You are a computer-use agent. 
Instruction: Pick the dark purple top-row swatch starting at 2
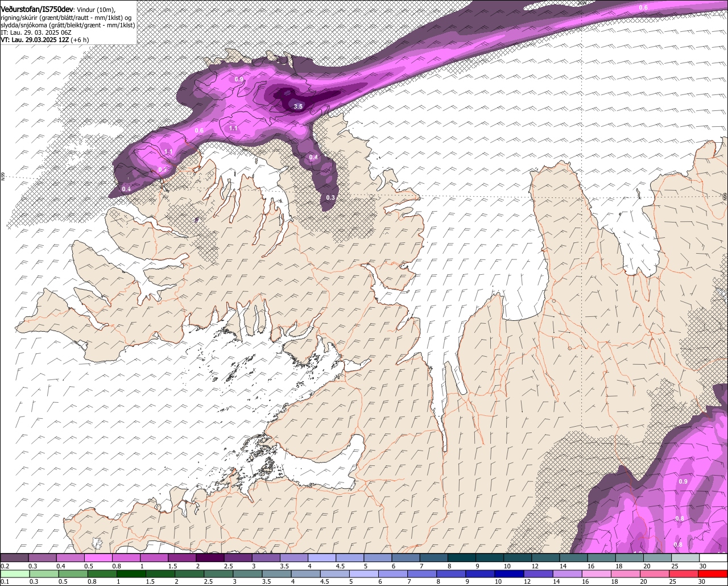point(210,558)
